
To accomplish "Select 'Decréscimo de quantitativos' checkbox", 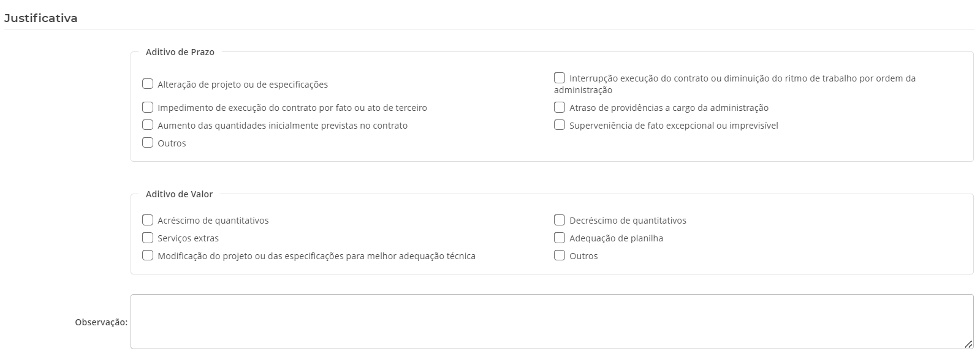I will (560, 220).
